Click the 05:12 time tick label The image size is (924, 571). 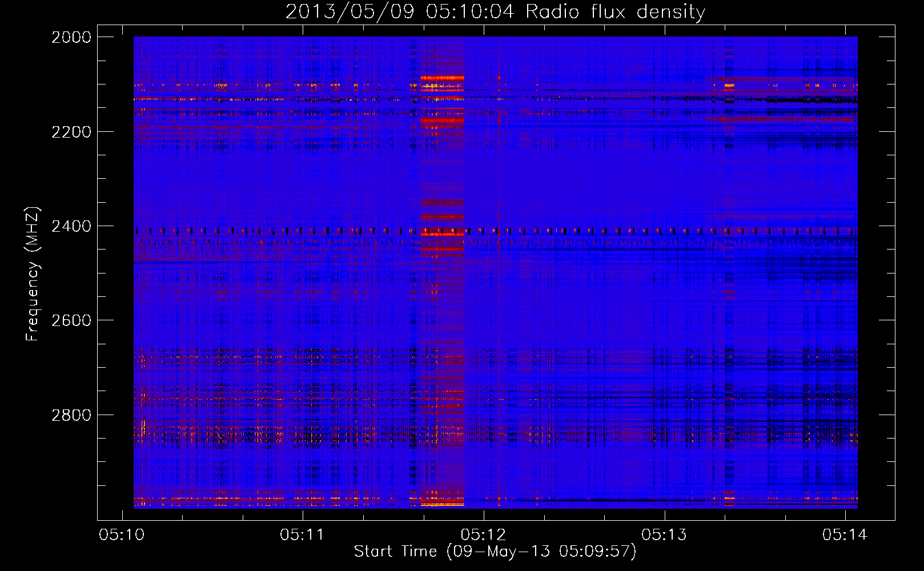[x=483, y=534]
